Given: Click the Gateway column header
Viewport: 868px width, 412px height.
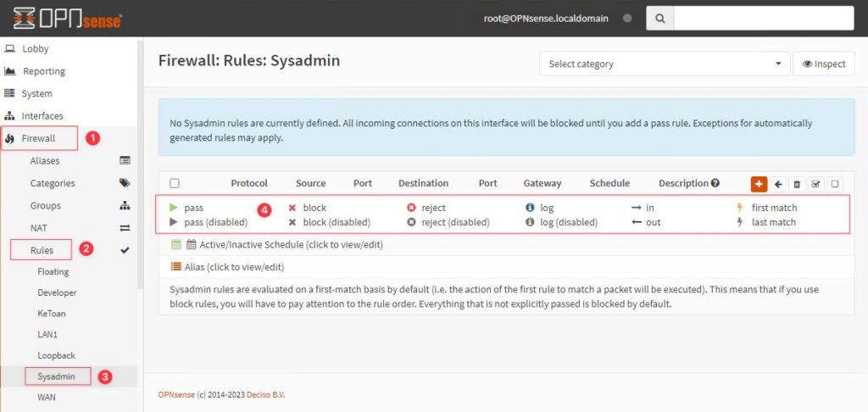Looking at the screenshot, I should pos(542,183).
